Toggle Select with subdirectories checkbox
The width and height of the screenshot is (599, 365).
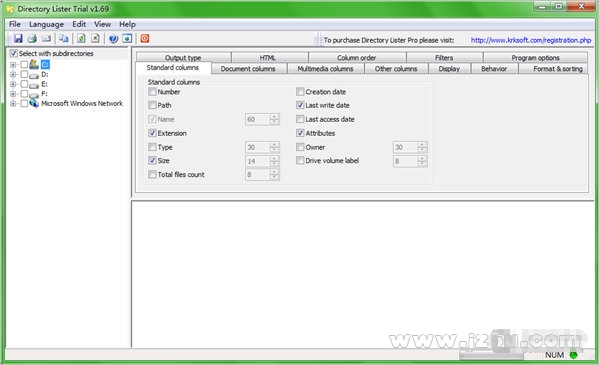point(13,54)
